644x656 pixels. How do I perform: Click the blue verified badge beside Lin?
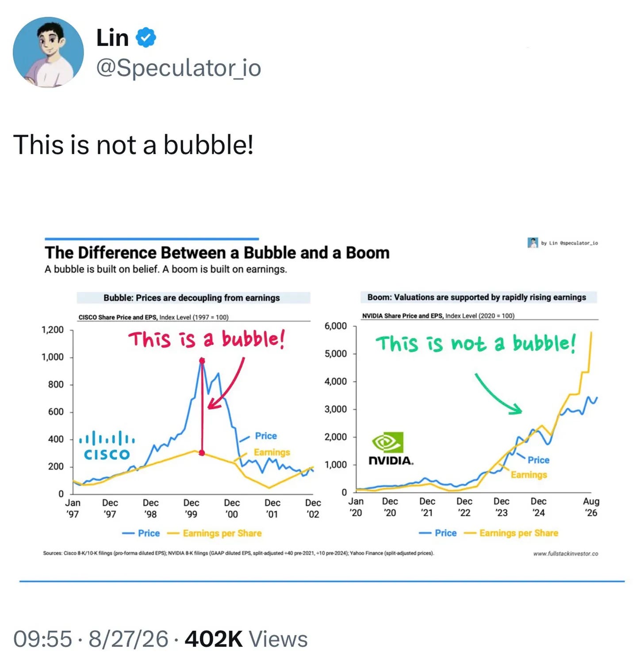point(146,38)
